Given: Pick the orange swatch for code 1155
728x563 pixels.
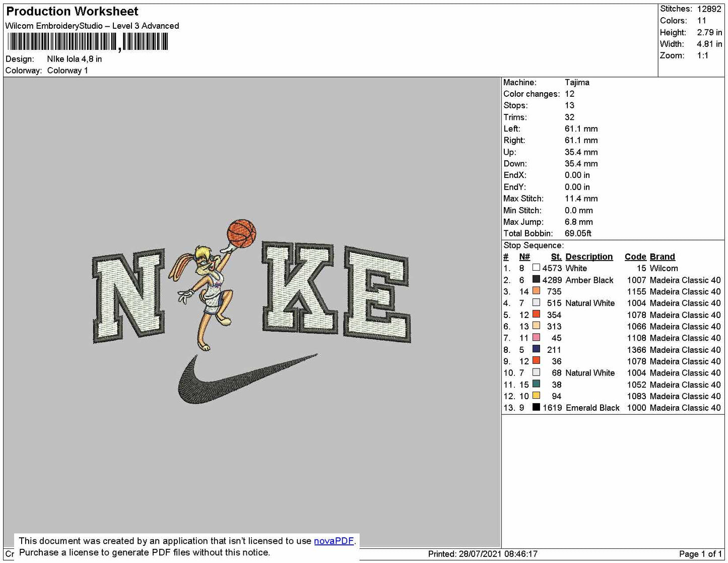Looking at the screenshot, I should [x=536, y=291].
